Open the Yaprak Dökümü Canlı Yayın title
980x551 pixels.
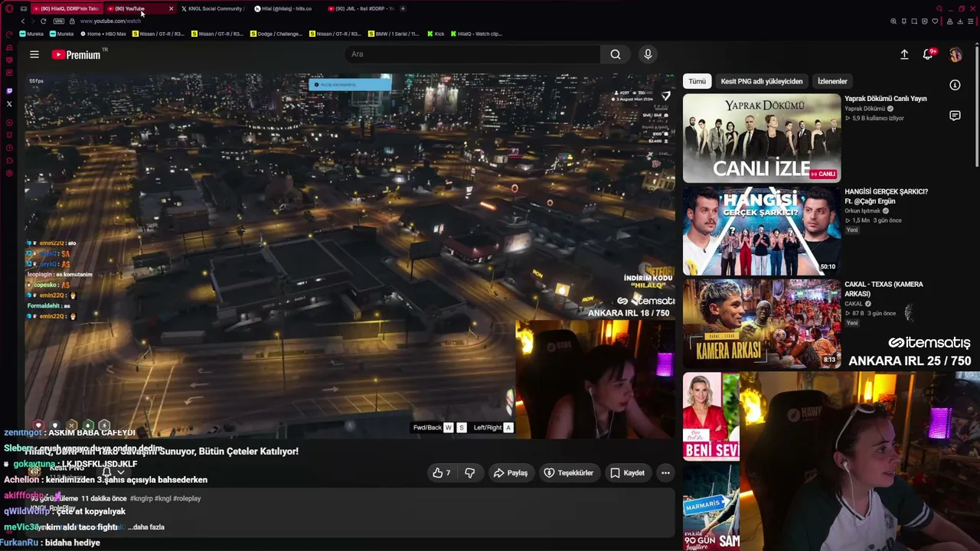886,99
